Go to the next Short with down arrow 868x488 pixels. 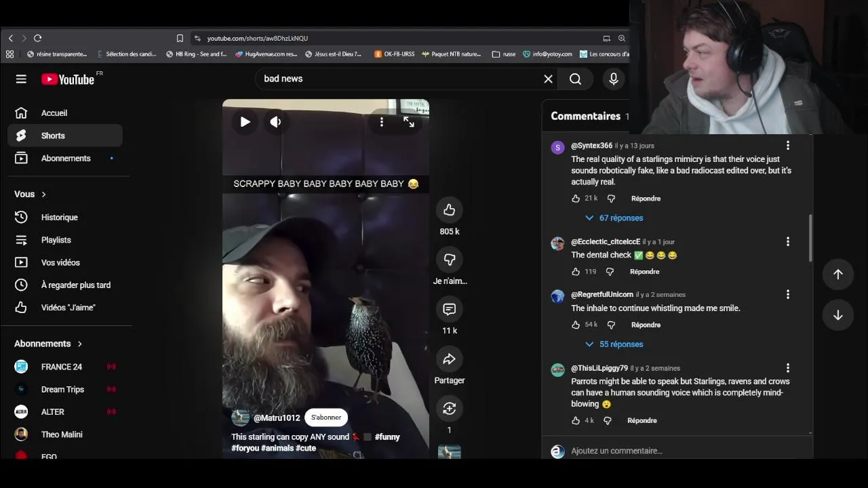838,316
